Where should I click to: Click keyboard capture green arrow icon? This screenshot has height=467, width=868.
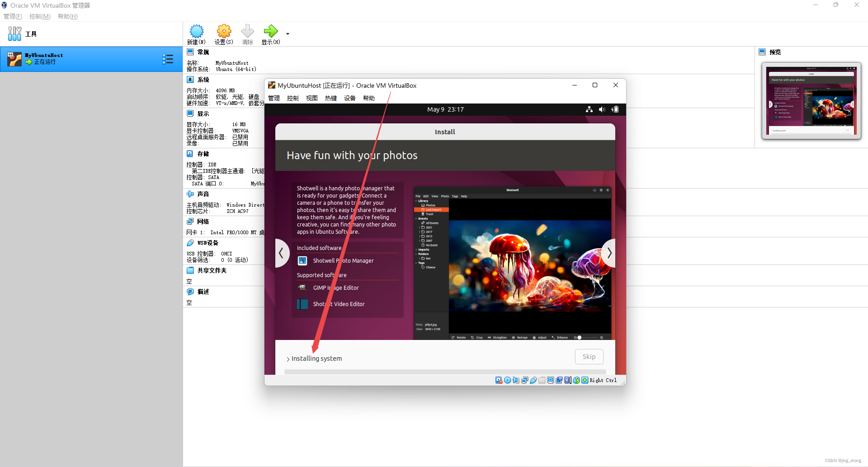tap(585, 380)
